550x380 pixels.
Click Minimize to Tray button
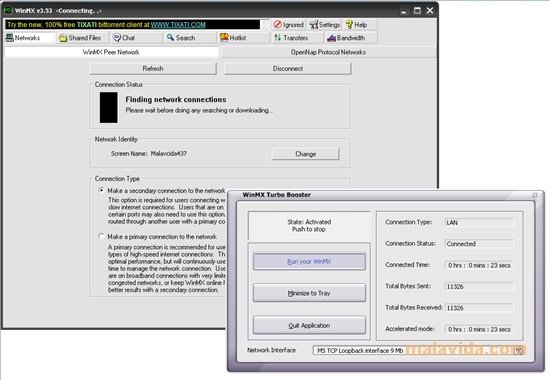point(309,293)
